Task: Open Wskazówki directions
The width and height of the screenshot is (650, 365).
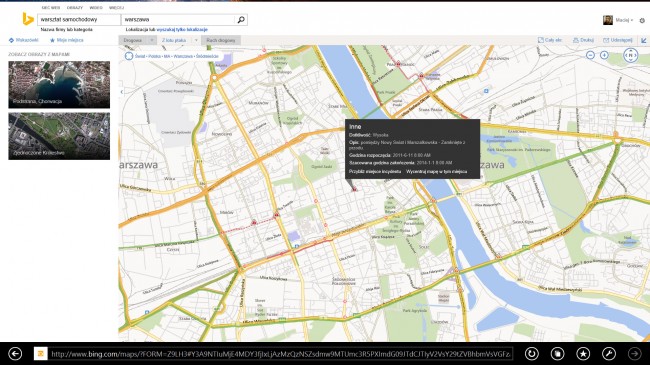Action: point(23,40)
